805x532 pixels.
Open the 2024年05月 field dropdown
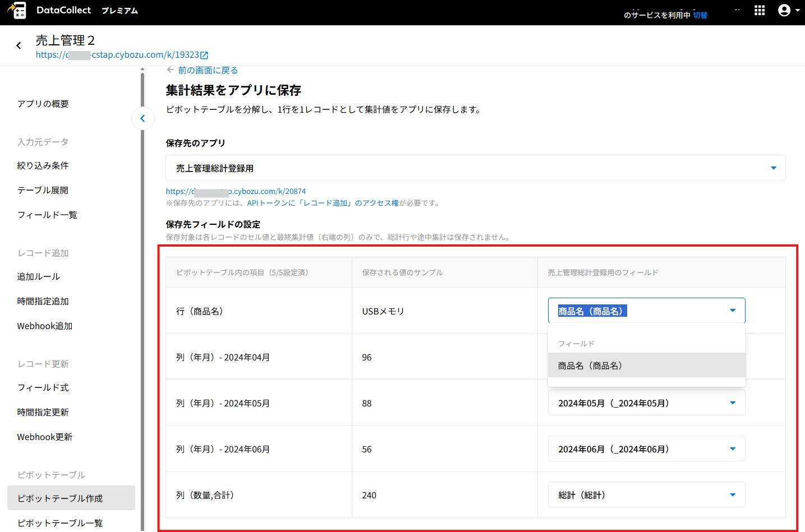pos(732,403)
